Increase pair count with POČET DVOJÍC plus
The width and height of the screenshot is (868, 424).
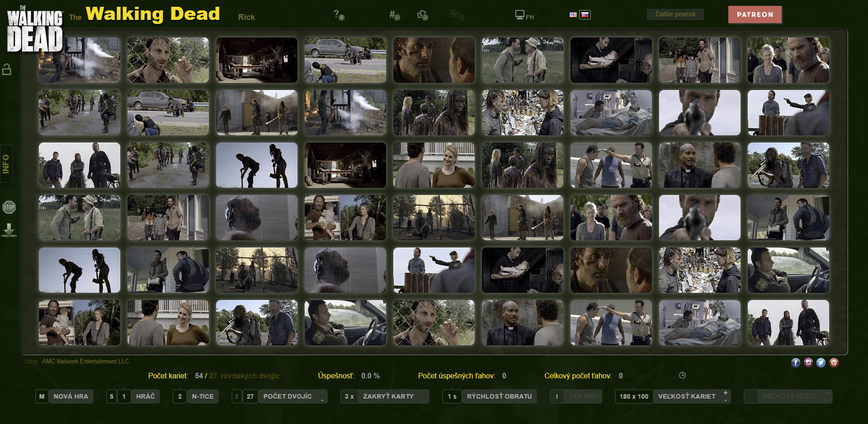322,392
